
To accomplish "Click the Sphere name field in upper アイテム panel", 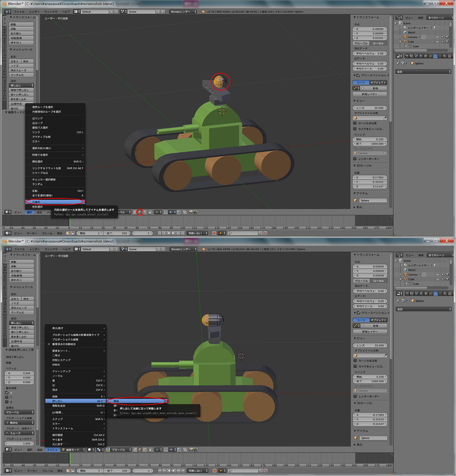I will 373,200.
